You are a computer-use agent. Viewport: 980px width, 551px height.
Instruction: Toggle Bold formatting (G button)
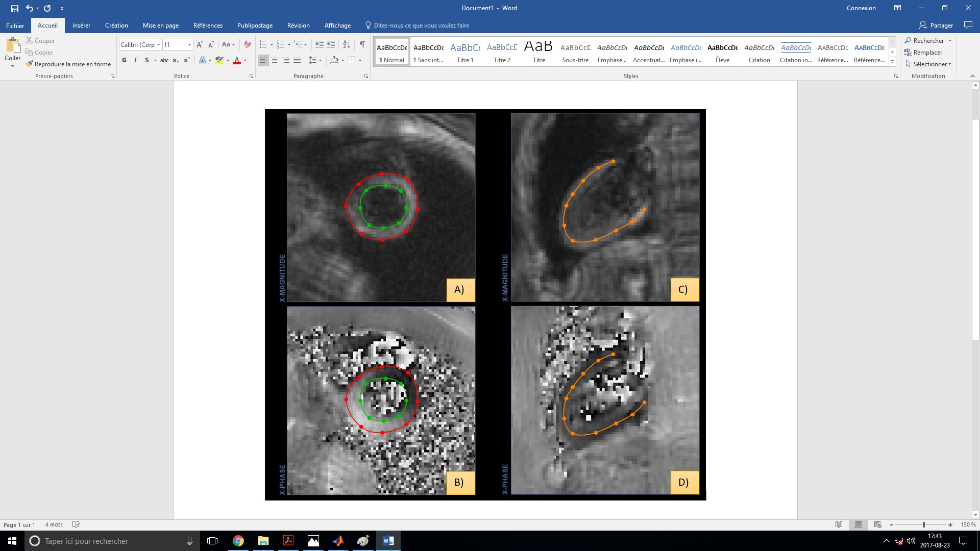tap(124, 60)
